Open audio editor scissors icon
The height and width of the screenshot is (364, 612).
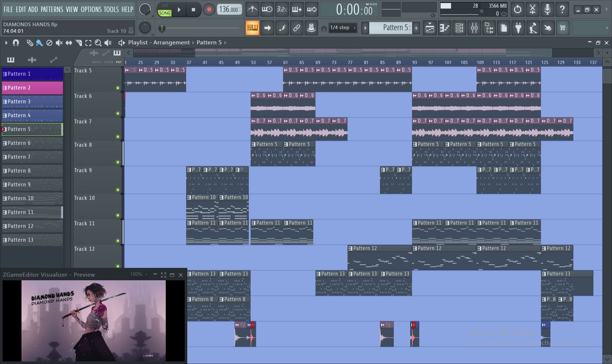[x=533, y=9]
